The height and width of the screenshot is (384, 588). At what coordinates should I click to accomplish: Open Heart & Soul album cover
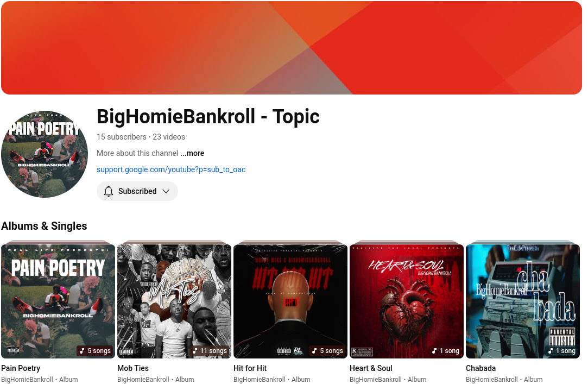407,301
